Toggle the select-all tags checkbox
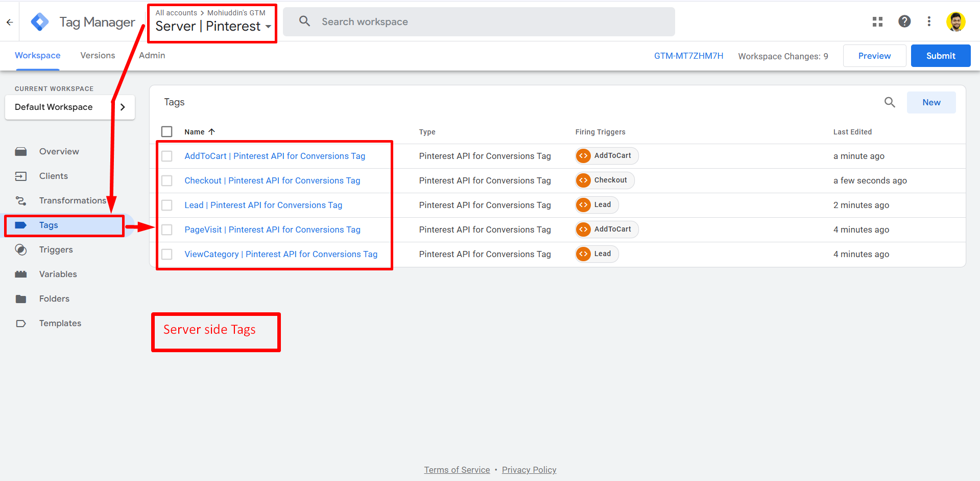980x481 pixels. pyautogui.click(x=167, y=131)
